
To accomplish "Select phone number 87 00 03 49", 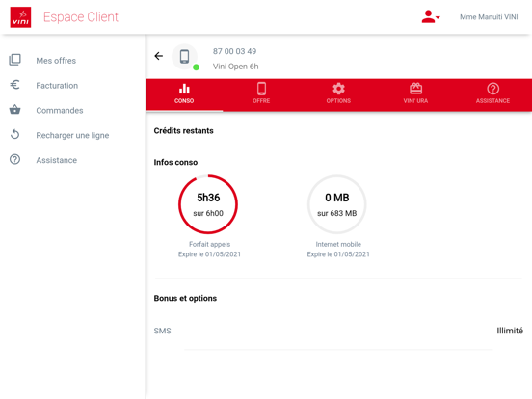I will coord(234,51).
